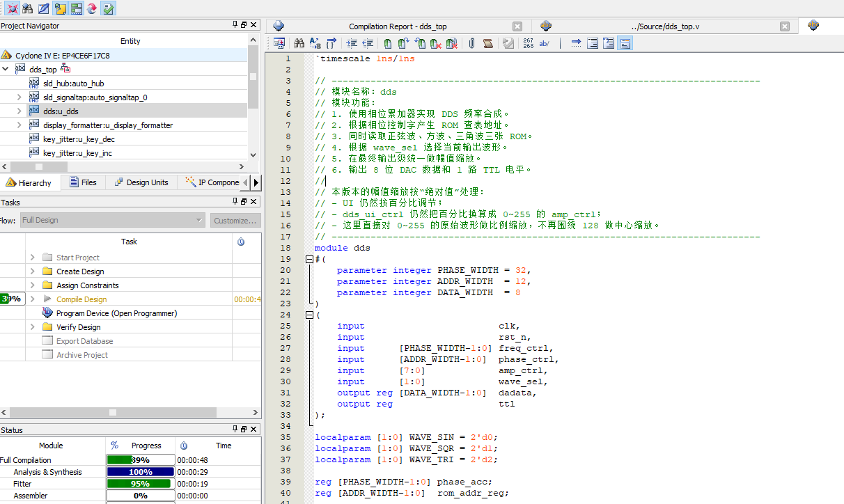The image size is (844, 504).
Task: Expand the Verify Design task
Action: [32, 326]
